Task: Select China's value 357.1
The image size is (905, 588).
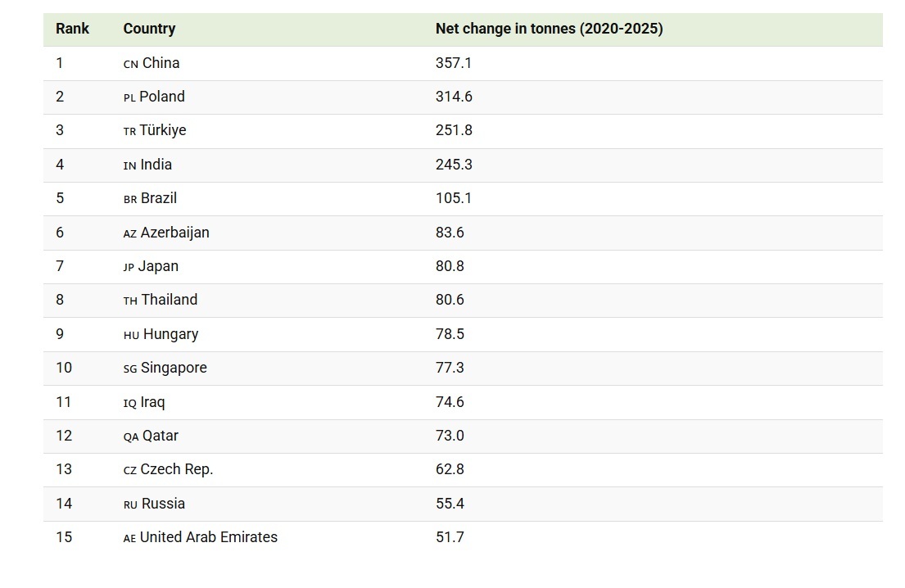Action: 454,63
